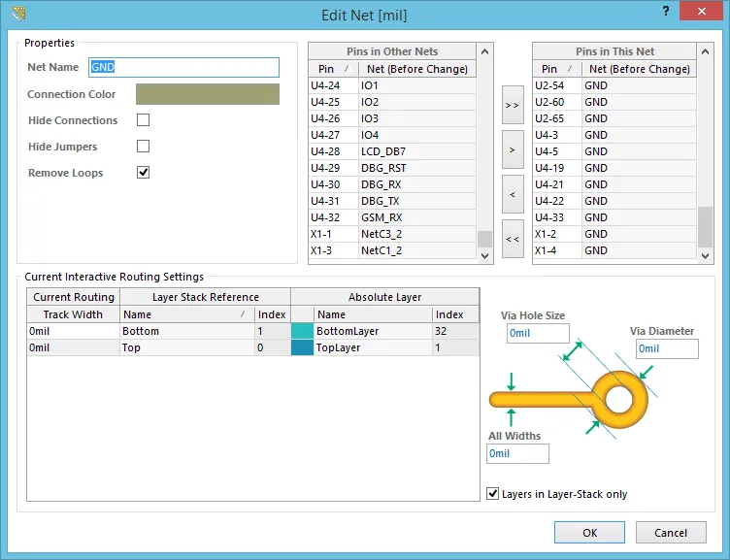Click the > add pin button

click(513, 149)
